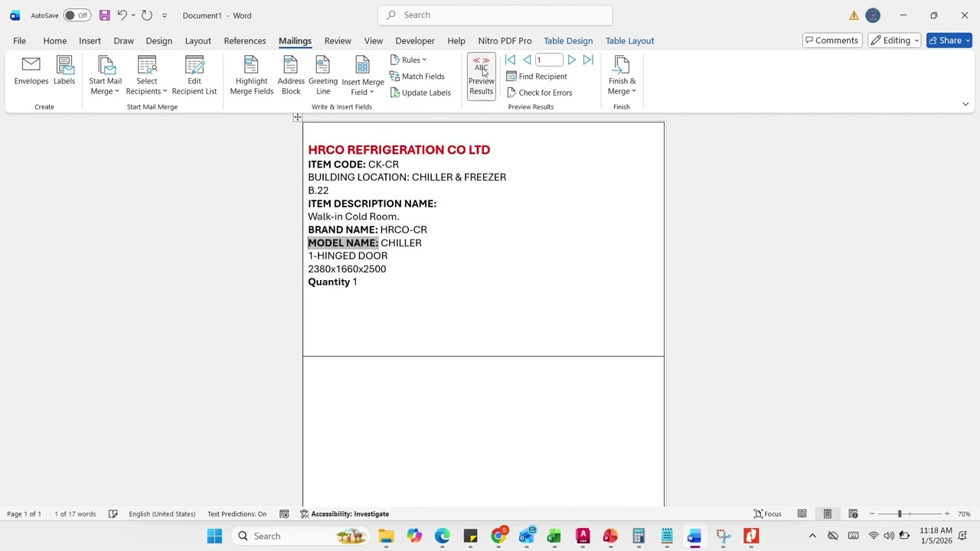Switch to Home tab
Image resolution: width=980 pixels, height=551 pixels.
(54, 41)
